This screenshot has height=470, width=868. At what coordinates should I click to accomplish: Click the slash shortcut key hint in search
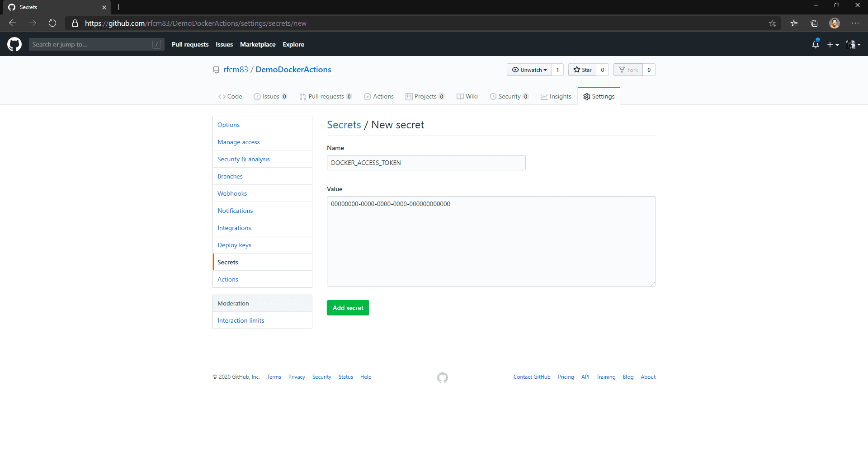[x=156, y=44]
